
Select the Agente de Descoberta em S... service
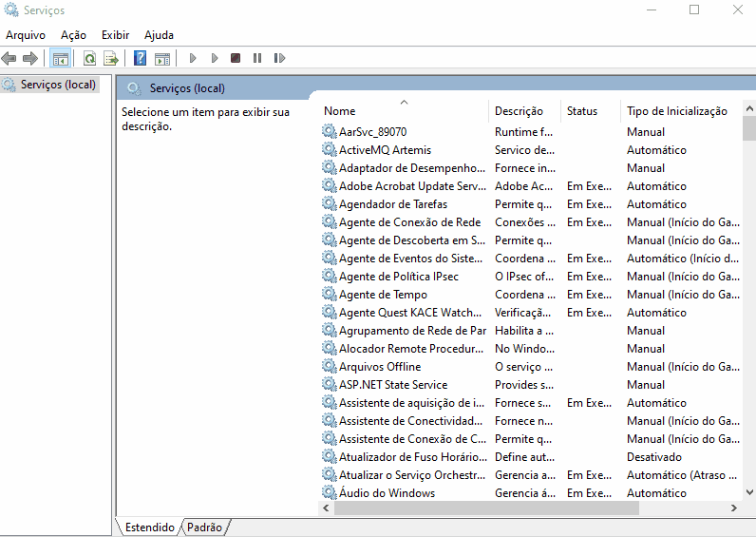(531, 240)
